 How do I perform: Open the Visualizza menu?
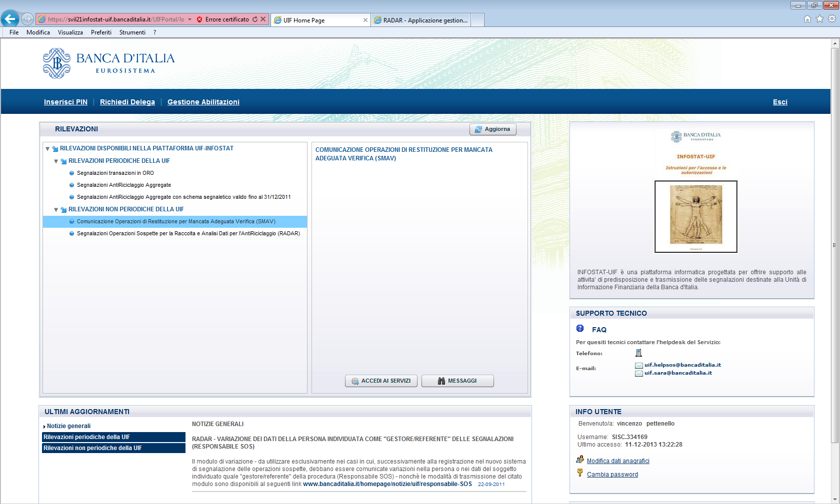tap(70, 32)
